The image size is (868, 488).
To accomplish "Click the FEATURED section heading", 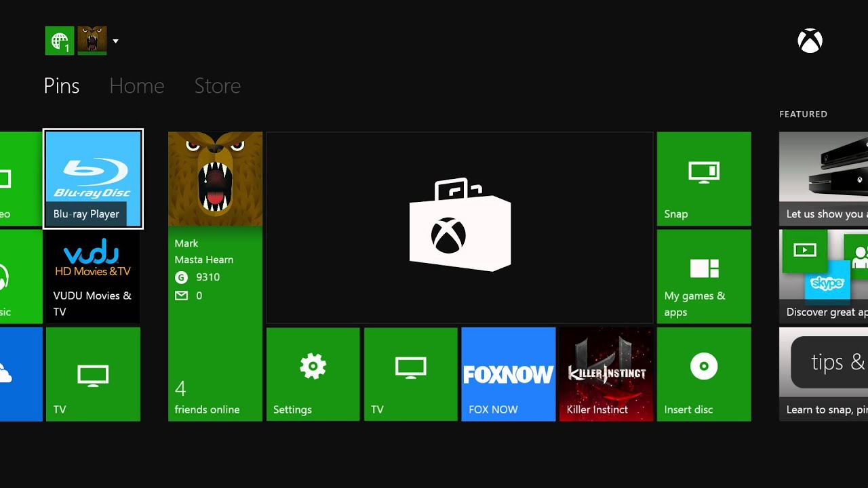I will [x=803, y=114].
